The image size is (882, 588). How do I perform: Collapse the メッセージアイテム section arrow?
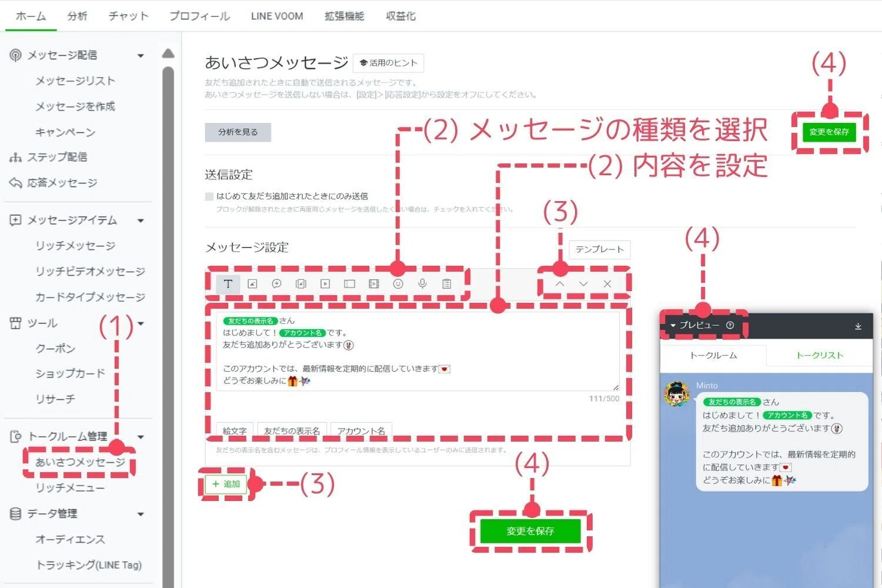(141, 221)
